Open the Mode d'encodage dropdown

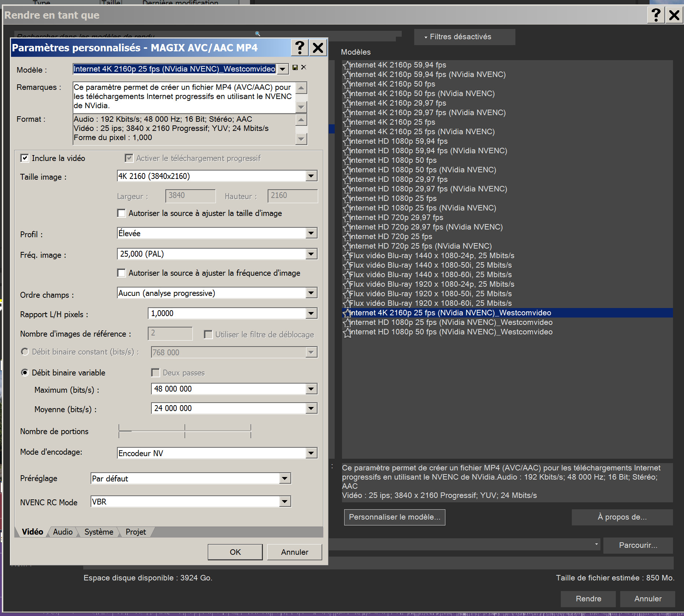[311, 453]
